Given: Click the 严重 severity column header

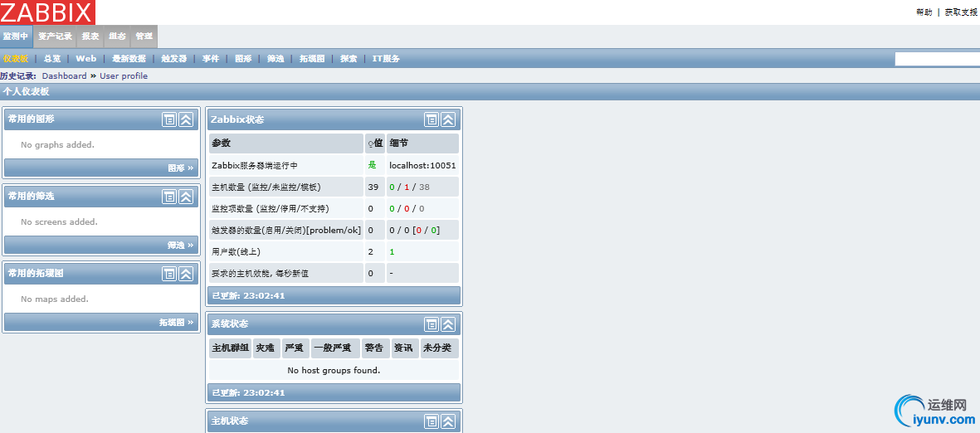Looking at the screenshot, I should click(295, 348).
